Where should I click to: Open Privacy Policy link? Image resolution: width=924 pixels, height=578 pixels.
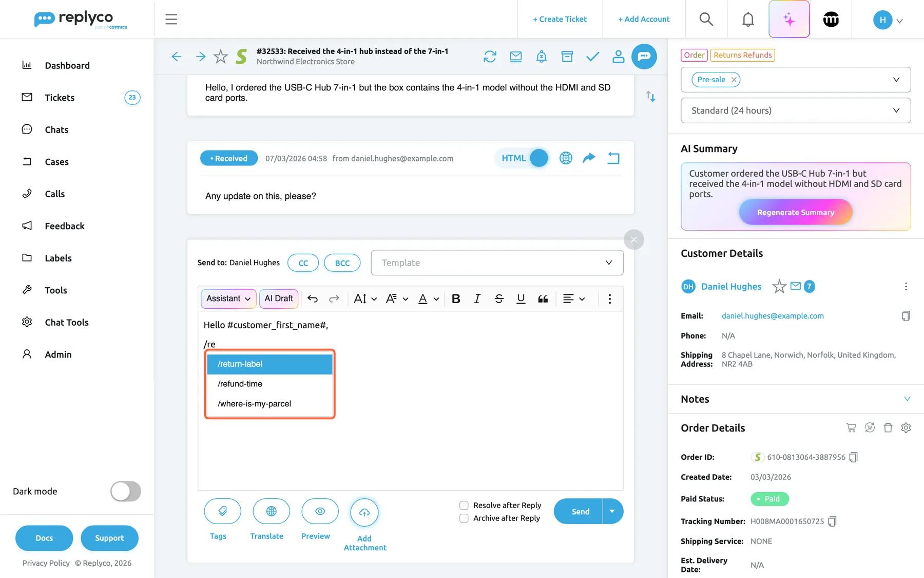[46, 563]
